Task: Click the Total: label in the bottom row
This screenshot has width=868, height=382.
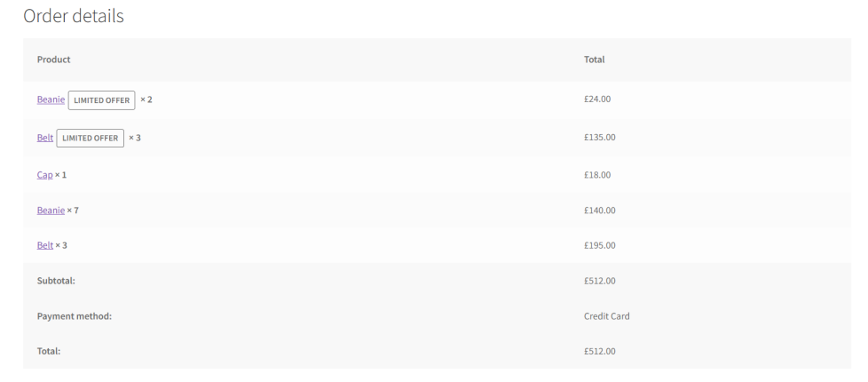Action: click(49, 351)
